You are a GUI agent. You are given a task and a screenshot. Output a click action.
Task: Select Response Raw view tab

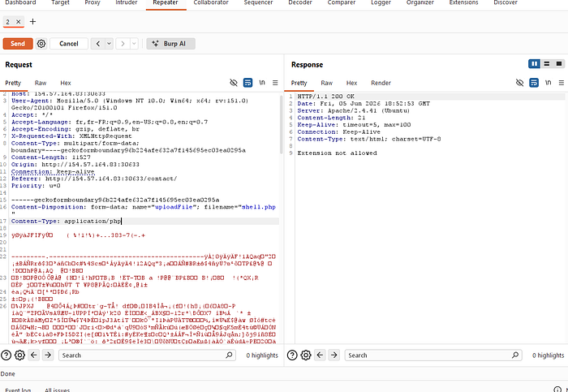pyautogui.click(x=327, y=83)
